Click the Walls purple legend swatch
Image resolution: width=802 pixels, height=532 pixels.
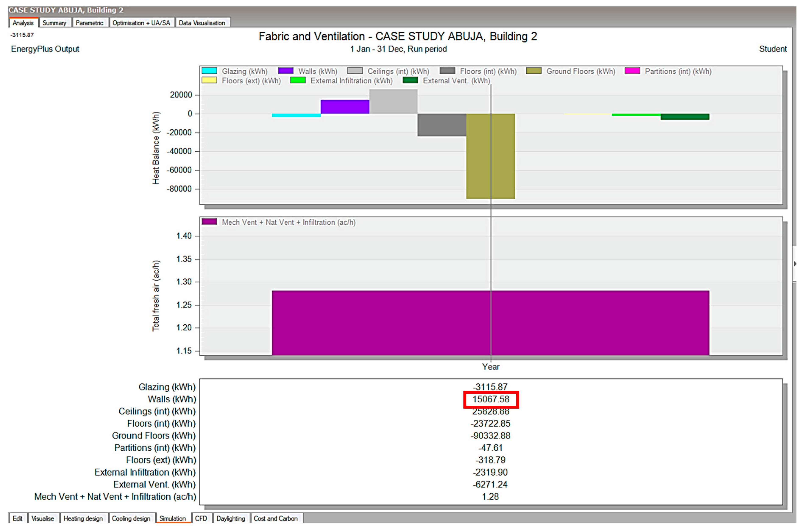[x=286, y=71]
